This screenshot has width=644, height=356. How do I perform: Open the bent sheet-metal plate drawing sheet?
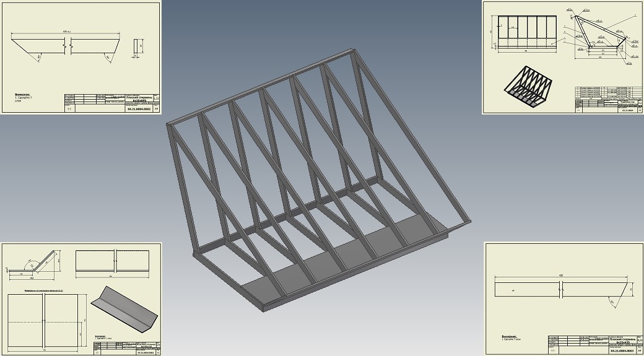[x=81, y=298]
